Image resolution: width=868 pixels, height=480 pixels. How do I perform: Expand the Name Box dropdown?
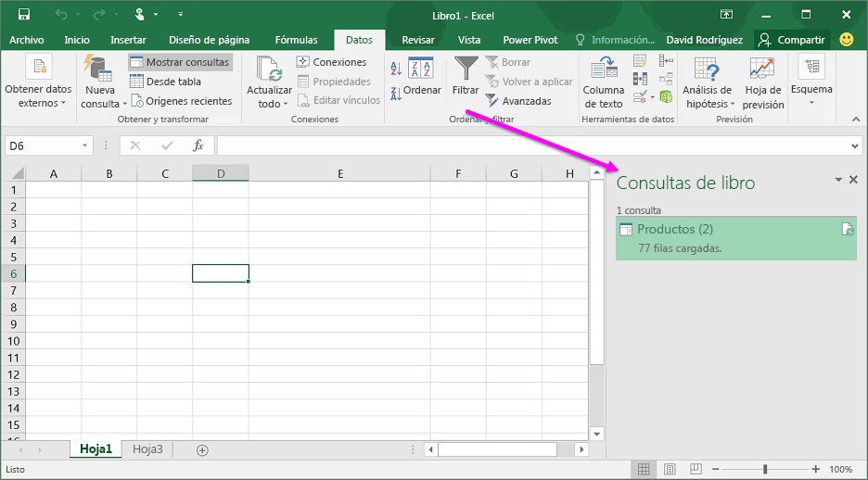[84, 145]
